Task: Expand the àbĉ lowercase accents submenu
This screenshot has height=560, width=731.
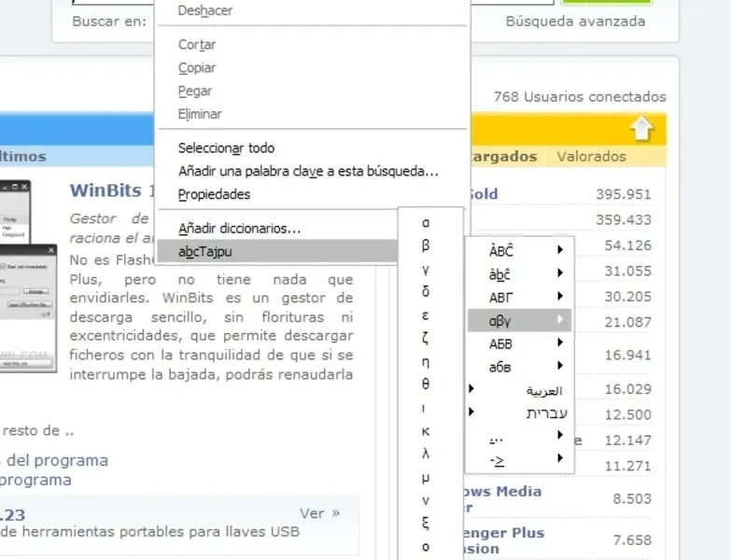Action: point(519,274)
